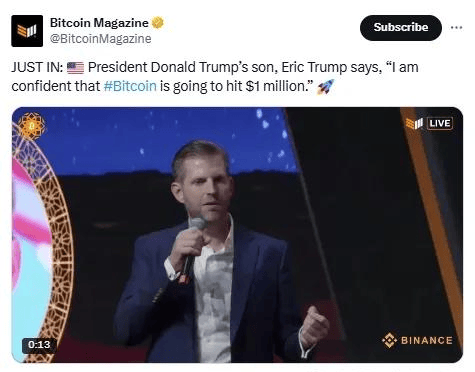Subscribe to Bitcoin Magazine
Viewport: 475px width, 372px height.
[x=401, y=28]
